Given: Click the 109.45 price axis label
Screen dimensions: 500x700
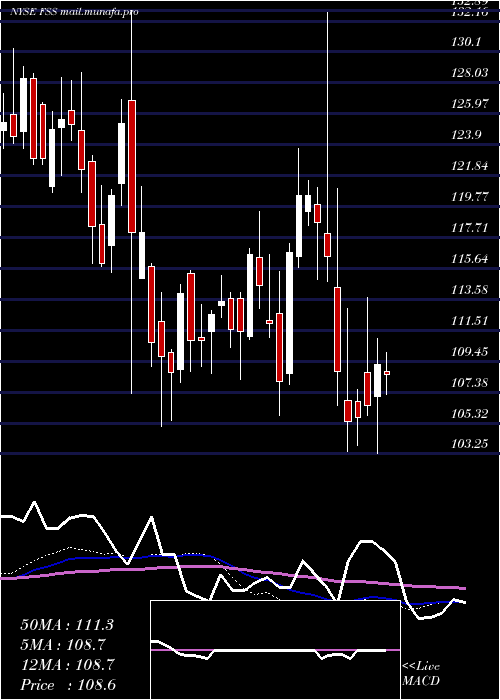Looking at the screenshot, I should [471, 352].
